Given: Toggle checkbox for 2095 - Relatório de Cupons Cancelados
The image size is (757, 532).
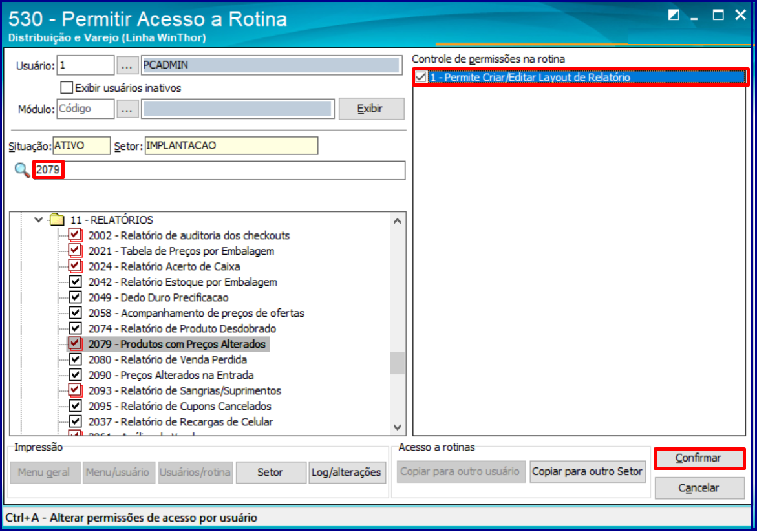Looking at the screenshot, I should [75, 405].
